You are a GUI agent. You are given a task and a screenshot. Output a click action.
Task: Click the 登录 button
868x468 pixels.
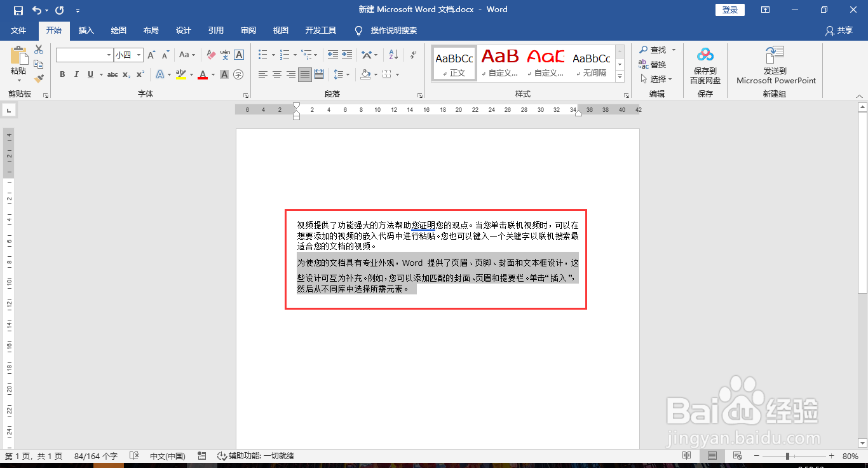tap(729, 10)
